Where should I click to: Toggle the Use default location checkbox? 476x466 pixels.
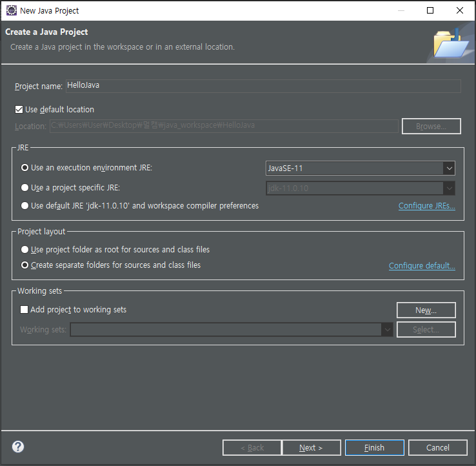pyautogui.click(x=19, y=109)
